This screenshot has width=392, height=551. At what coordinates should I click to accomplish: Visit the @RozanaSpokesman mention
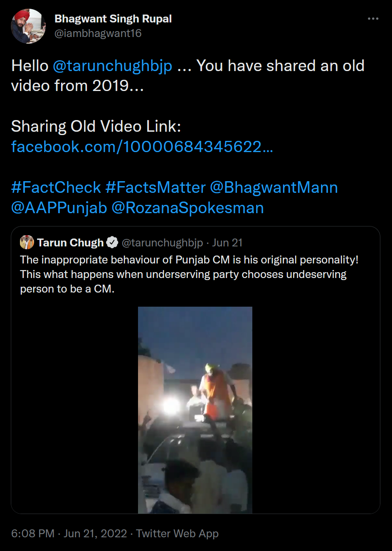point(187,208)
